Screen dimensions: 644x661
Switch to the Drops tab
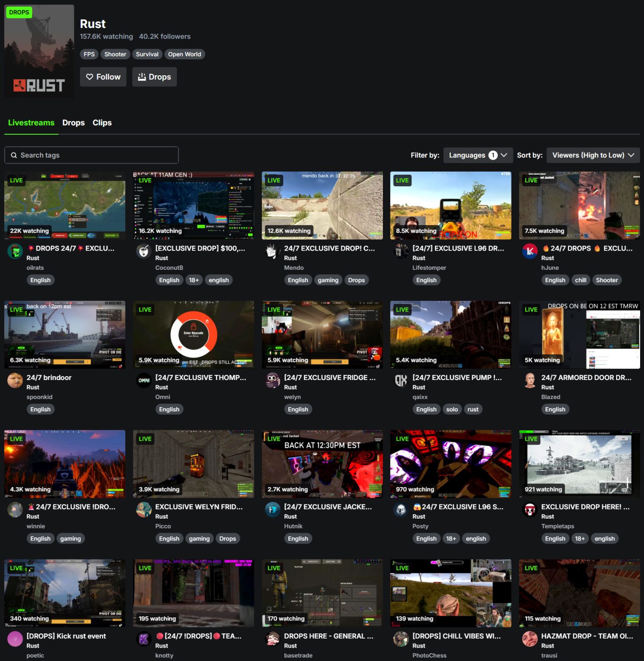click(x=73, y=123)
